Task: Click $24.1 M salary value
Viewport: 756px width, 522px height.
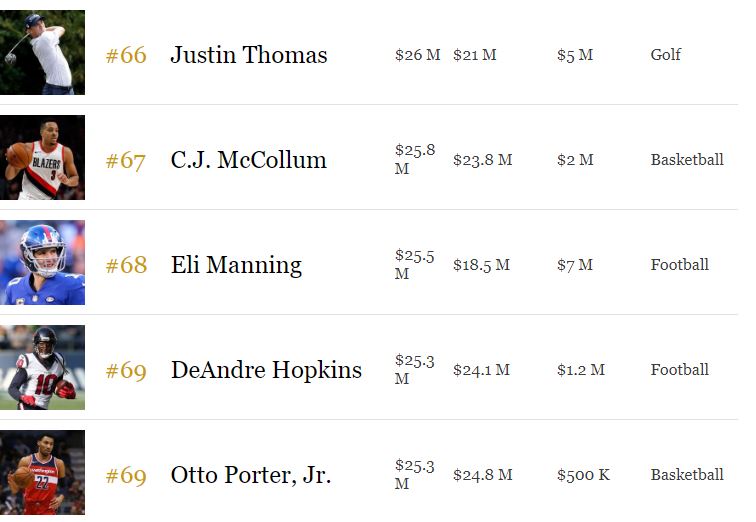Action: point(481,370)
